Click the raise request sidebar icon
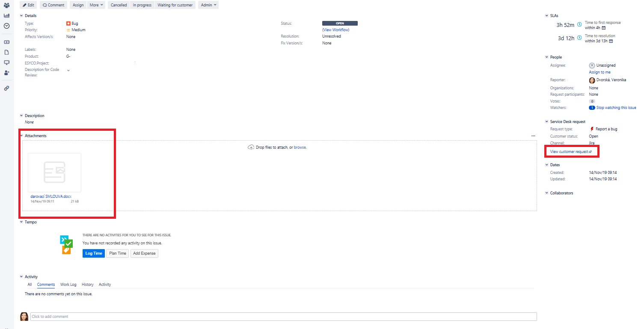Screen dimensions: 644x329 (x=6, y=42)
